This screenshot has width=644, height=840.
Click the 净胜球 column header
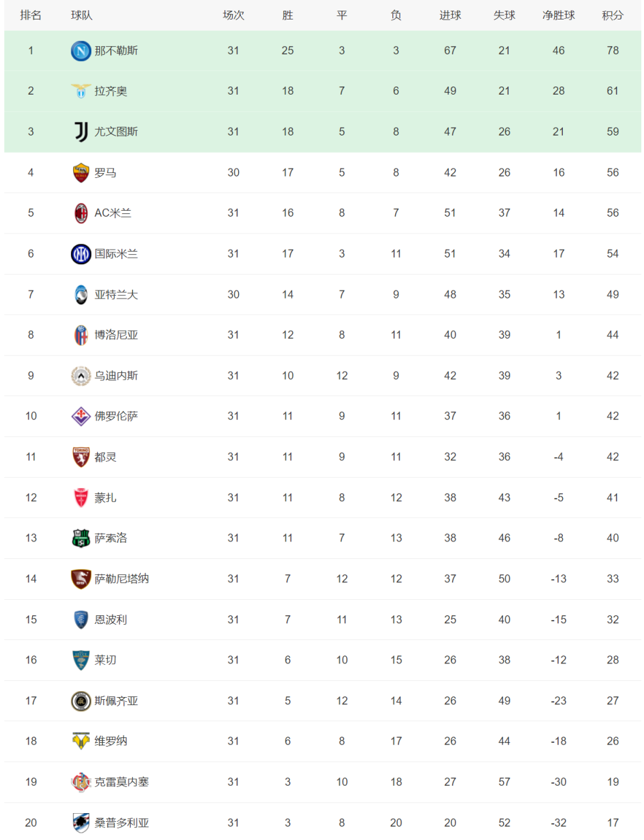pos(558,15)
